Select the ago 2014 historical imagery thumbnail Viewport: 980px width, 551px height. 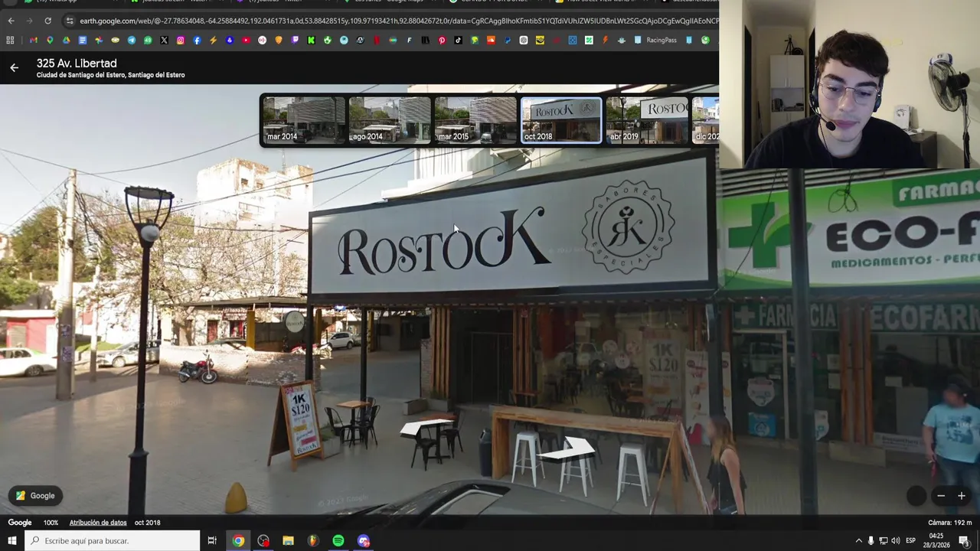coord(389,120)
